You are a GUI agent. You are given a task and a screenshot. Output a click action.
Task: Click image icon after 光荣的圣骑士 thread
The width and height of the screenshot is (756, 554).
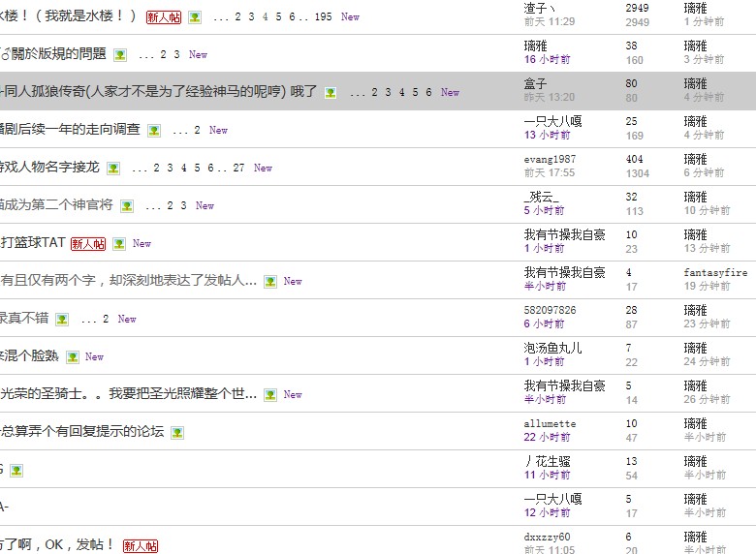270,394
